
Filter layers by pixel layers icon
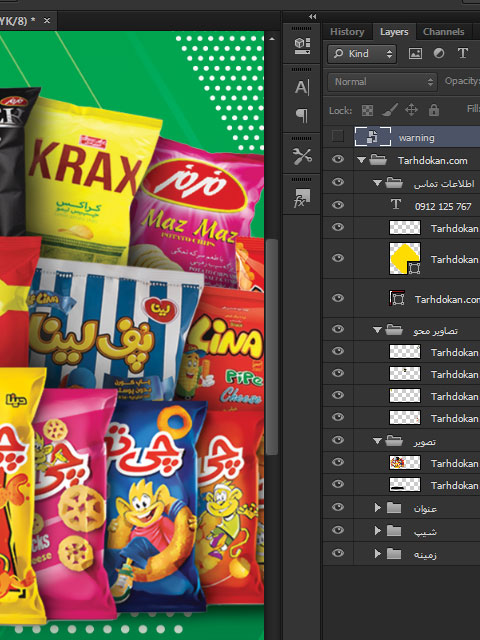pos(415,53)
